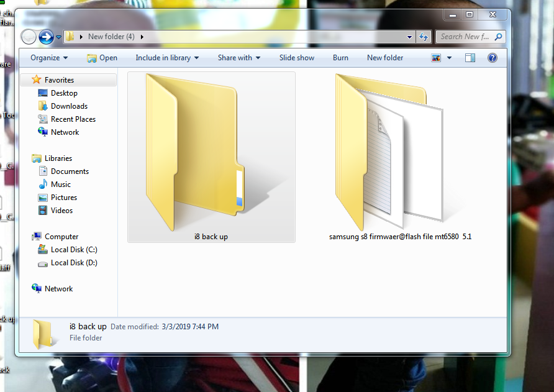This screenshot has height=392, width=554.
Task: Click the Desktop monitor icon
Action: pyautogui.click(x=43, y=93)
